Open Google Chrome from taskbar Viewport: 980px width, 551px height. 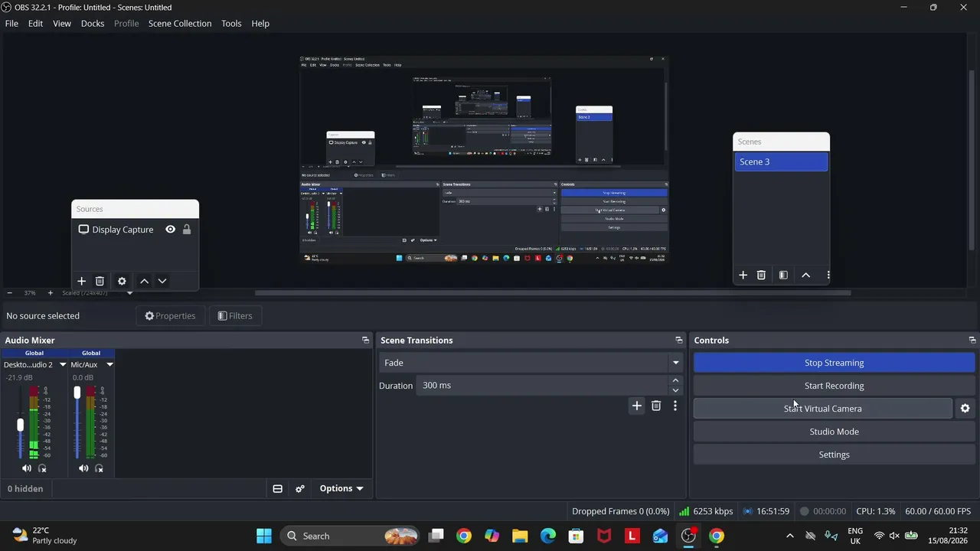click(x=464, y=536)
